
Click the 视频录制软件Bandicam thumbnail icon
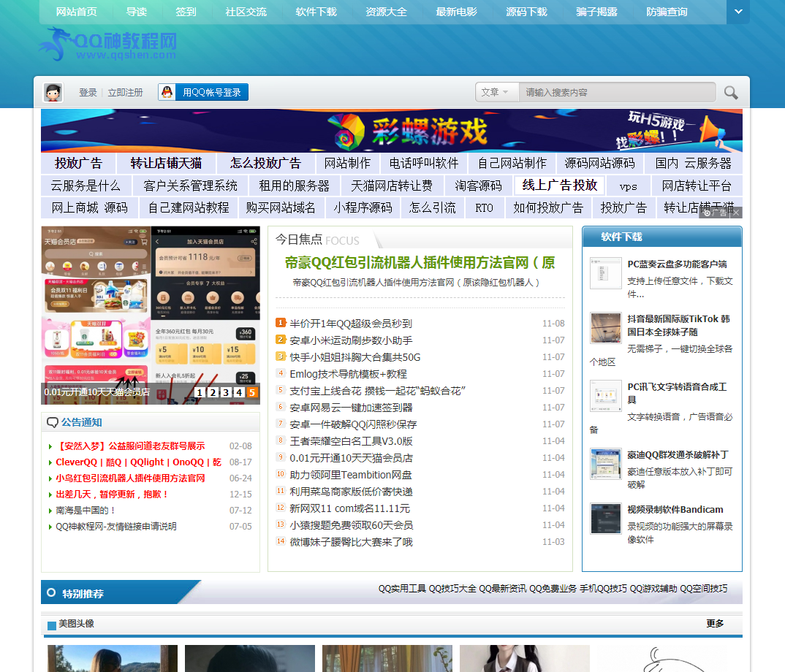point(605,519)
